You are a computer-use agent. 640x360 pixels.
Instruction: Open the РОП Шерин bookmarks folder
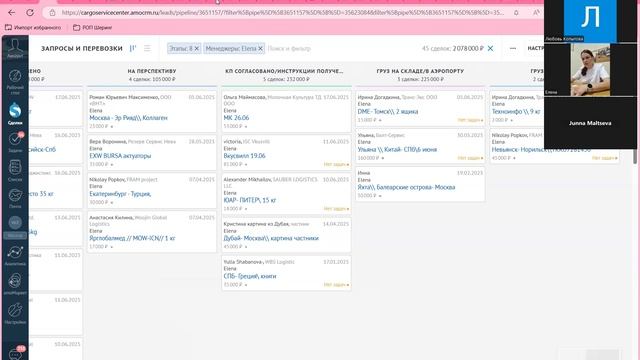click(92, 27)
